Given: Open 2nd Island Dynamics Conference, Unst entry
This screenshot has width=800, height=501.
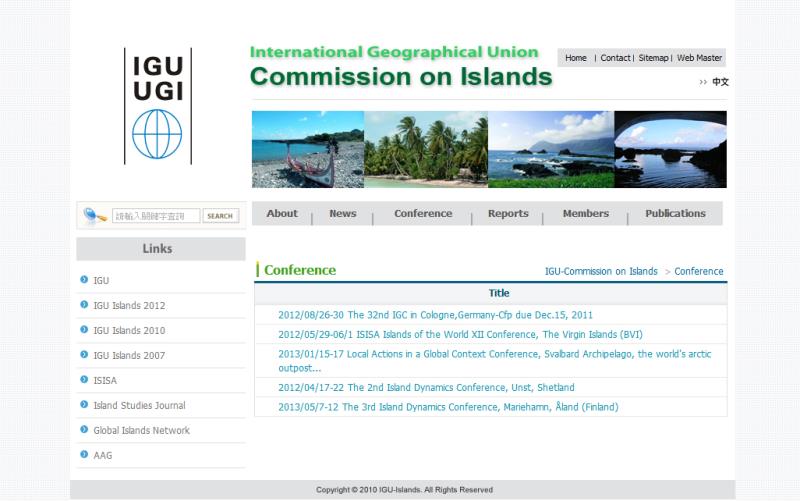Looking at the screenshot, I should 426,387.
